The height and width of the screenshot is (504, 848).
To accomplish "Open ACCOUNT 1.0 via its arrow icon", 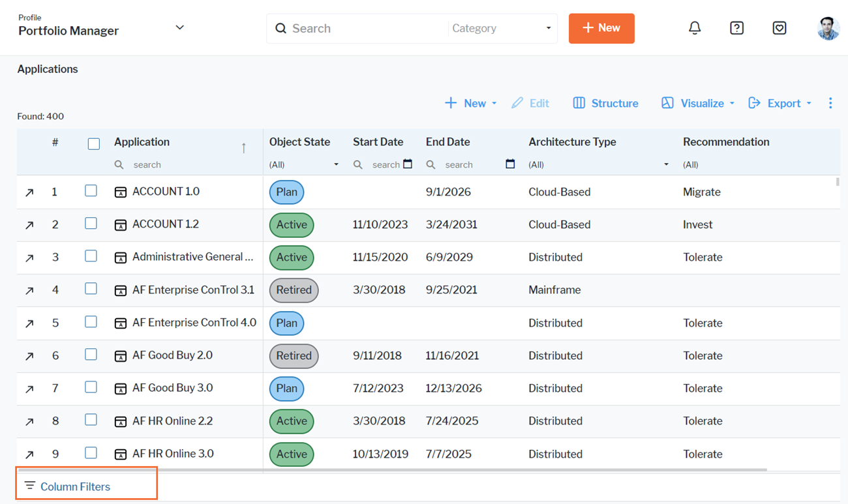I will pos(29,192).
